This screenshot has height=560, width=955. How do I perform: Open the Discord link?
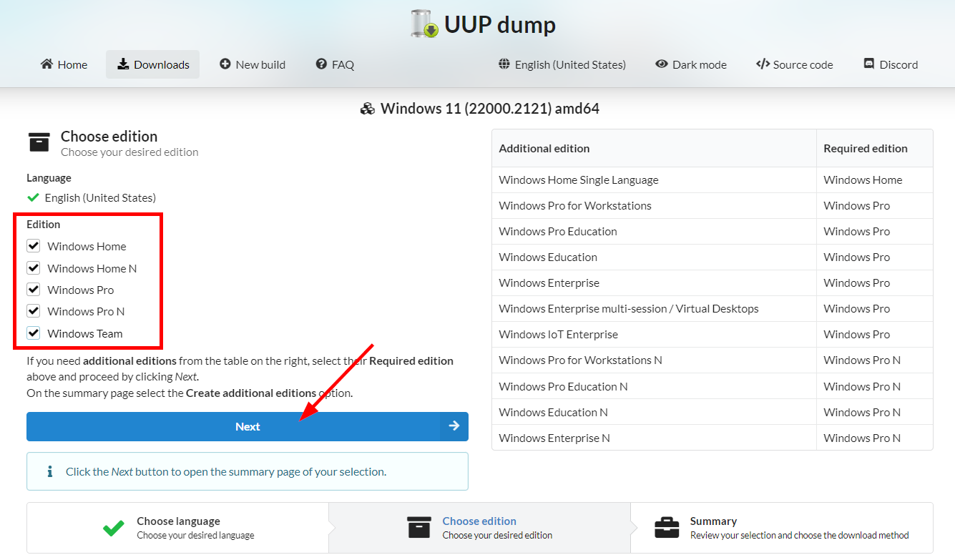[x=891, y=64]
